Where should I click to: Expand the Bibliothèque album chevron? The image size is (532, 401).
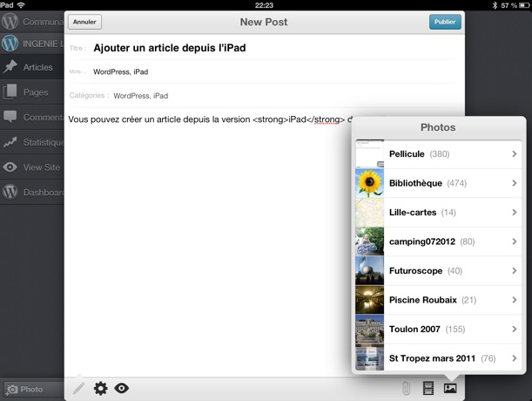pyautogui.click(x=515, y=183)
